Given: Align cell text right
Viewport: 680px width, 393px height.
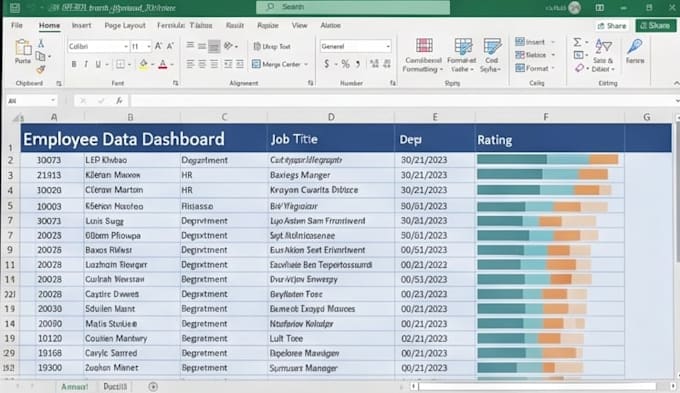Looking at the screenshot, I should coord(214,64).
